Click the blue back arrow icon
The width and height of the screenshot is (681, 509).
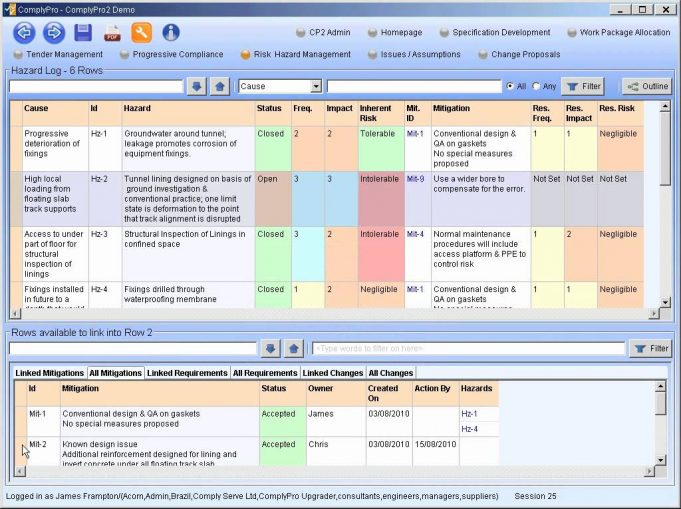(x=25, y=33)
